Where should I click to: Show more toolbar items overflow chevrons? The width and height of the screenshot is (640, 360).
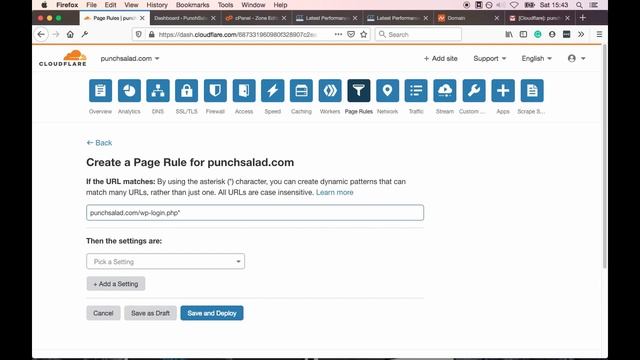point(581,34)
